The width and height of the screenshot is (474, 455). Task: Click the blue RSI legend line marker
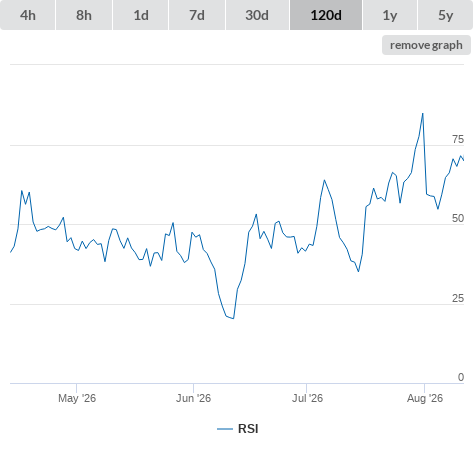click(x=225, y=429)
